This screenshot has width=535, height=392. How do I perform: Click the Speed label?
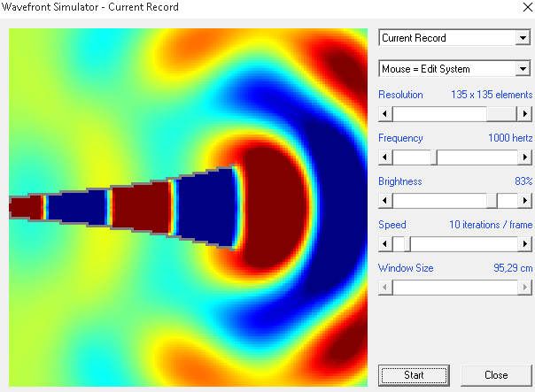tap(392, 225)
